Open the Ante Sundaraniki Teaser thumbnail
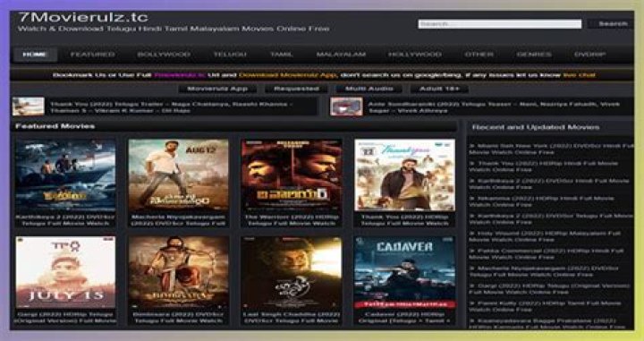 point(346,107)
